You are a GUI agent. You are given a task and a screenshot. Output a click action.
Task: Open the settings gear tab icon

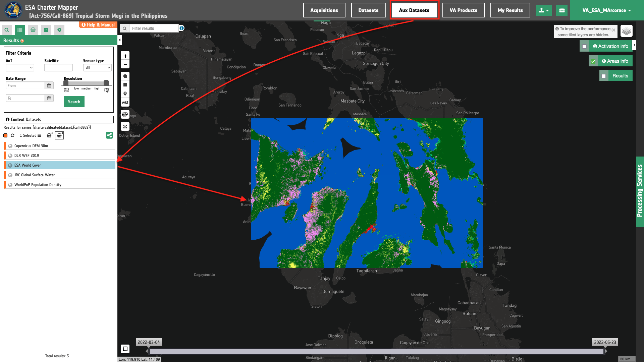pyautogui.click(x=59, y=30)
